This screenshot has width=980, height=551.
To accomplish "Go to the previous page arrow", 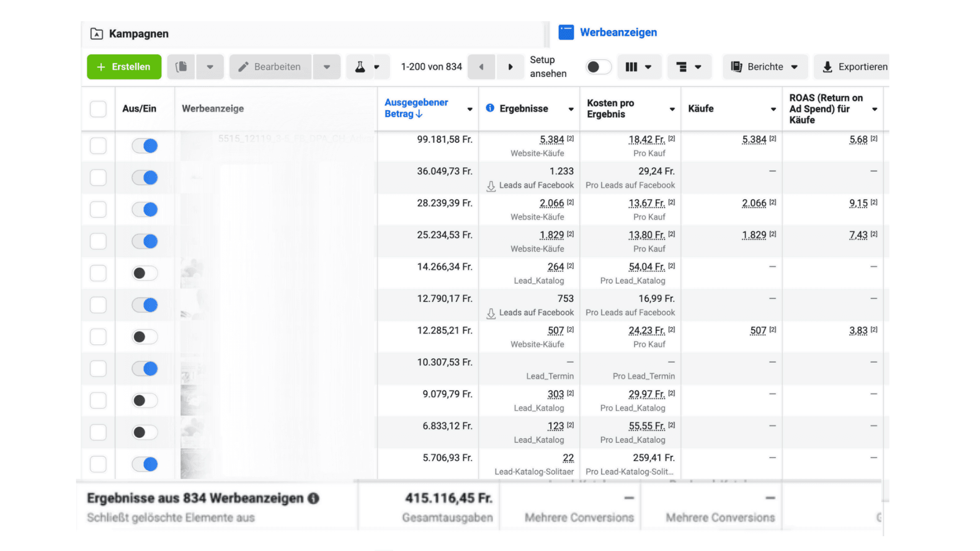I will (x=481, y=67).
